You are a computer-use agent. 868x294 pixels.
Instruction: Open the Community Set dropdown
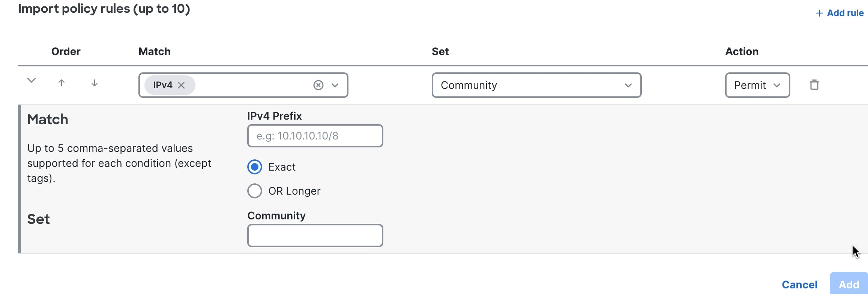point(536,85)
